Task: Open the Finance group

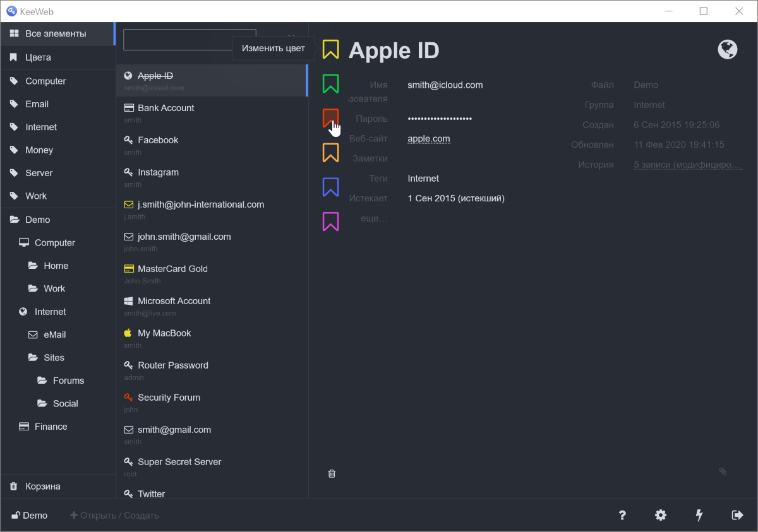Action: (x=57, y=427)
